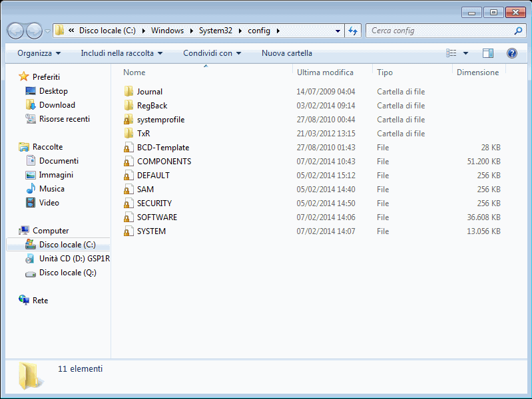Expand hidden path chevrons before Disco locale
Viewport: 532px width, 399px height.
coord(71,31)
